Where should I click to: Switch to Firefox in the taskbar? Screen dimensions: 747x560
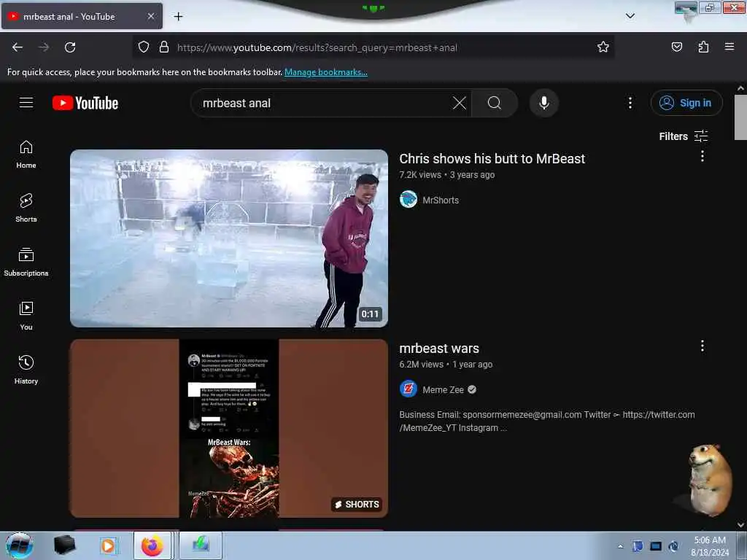click(x=152, y=545)
